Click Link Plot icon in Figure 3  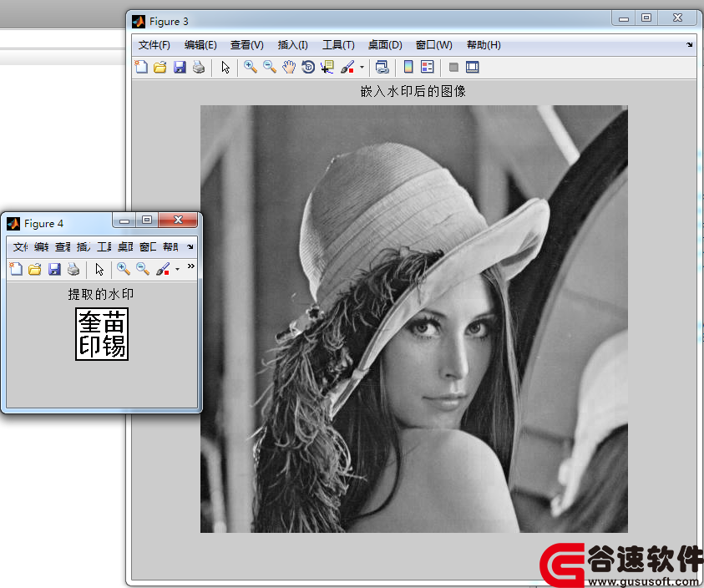[382, 67]
